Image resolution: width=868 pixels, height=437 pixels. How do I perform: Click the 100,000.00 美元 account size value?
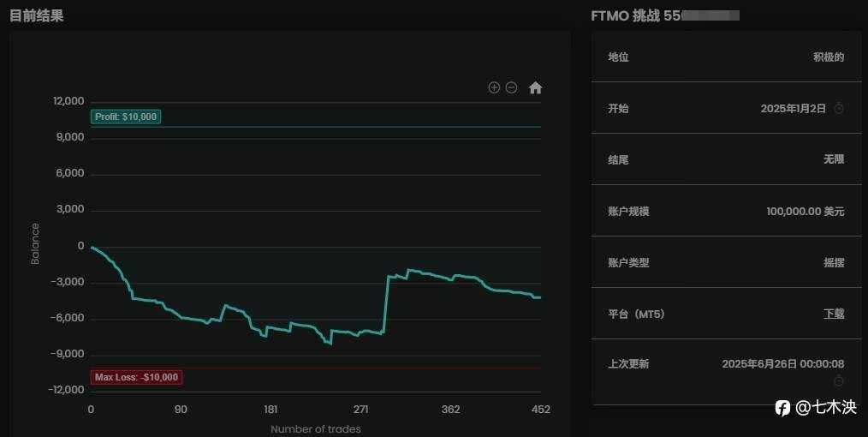pyautogui.click(x=806, y=211)
